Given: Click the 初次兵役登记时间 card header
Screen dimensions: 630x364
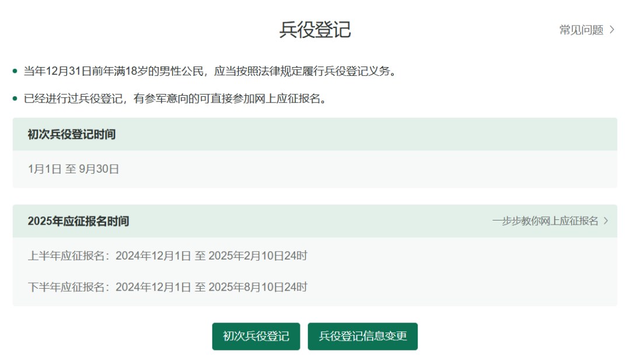Looking at the screenshot, I should click(72, 135).
